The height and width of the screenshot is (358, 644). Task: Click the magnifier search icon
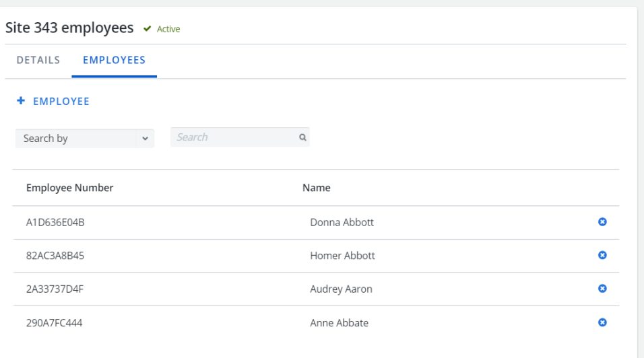[302, 137]
